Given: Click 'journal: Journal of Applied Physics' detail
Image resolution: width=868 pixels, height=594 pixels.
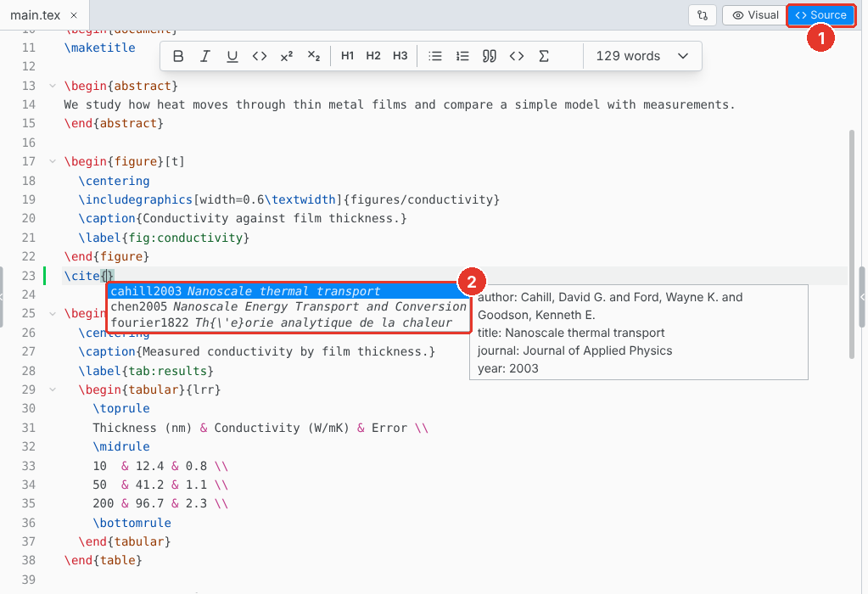Looking at the screenshot, I should coord(574,351).
